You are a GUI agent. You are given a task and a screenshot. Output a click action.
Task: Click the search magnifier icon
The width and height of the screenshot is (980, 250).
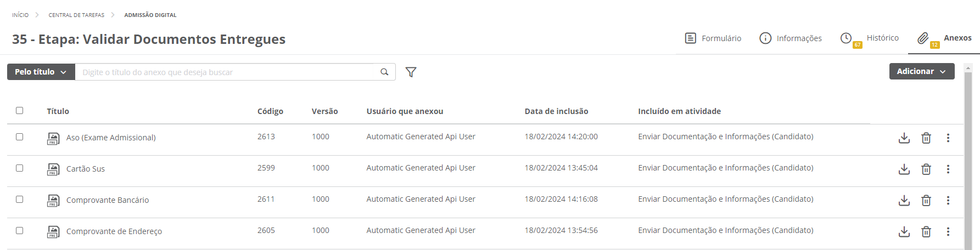[384, 72]
